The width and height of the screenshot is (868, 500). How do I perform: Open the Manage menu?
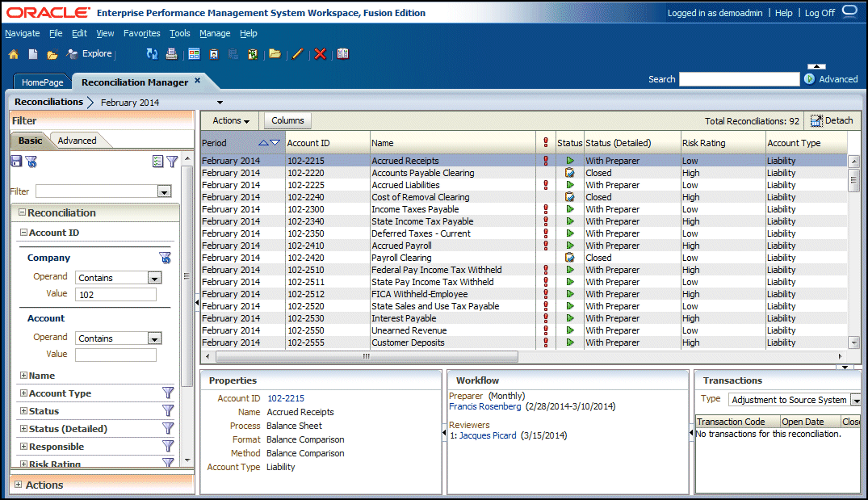coord(215,33)
